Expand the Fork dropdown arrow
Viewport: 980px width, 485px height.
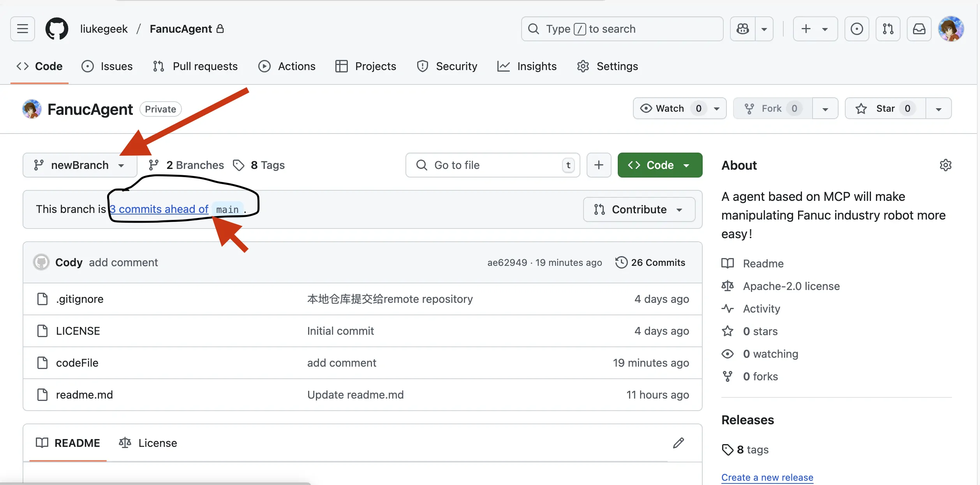click(x=825, y=108)
